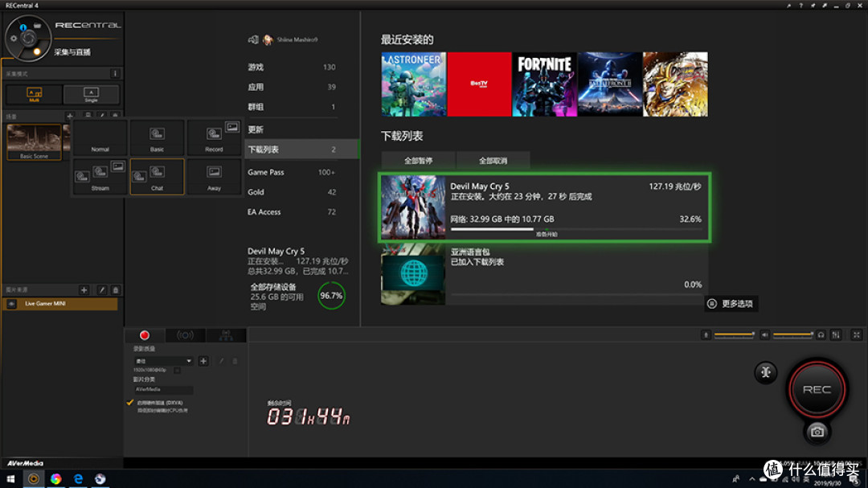Add a new recording quality profile
The height and width of the screenshot is (488, 868).
(x=203, y=361)
